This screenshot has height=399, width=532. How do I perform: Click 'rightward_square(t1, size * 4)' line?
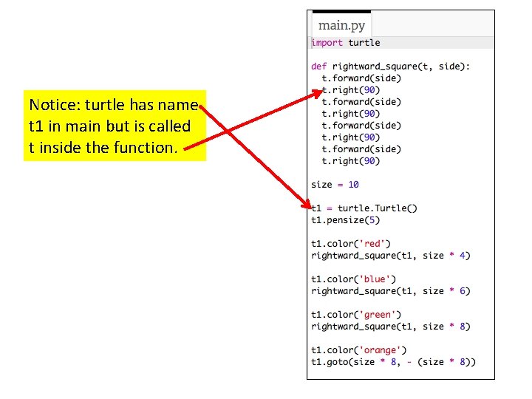click(391, 256)
